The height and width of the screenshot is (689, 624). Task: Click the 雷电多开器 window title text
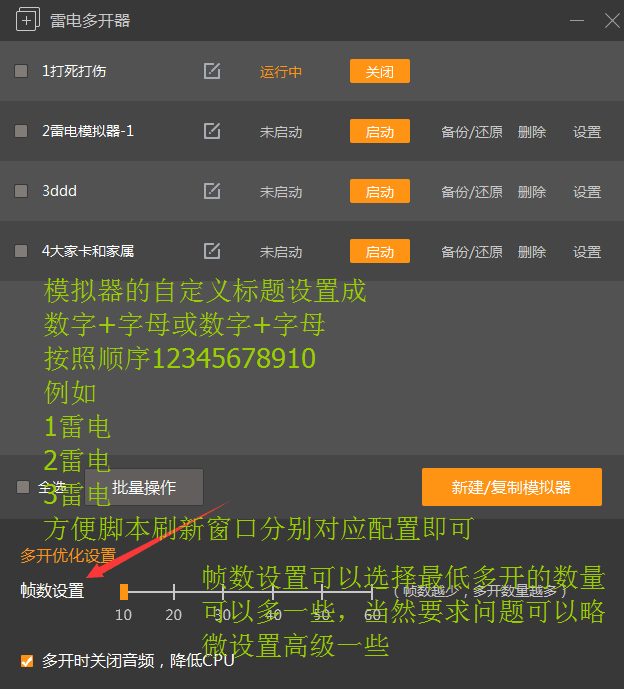pos(90,21)
